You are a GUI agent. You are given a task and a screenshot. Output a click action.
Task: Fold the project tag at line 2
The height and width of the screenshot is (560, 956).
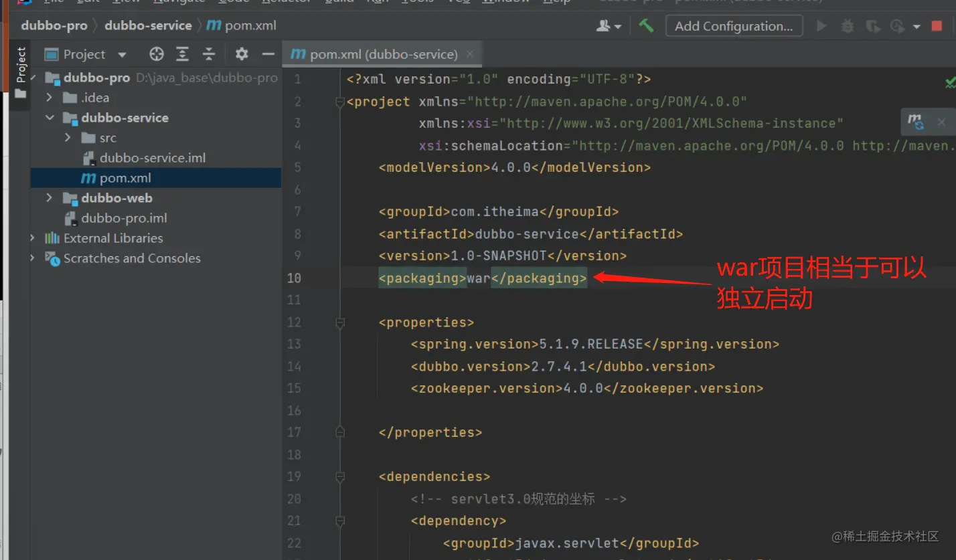pyautogui.click(x=339, y=102)
